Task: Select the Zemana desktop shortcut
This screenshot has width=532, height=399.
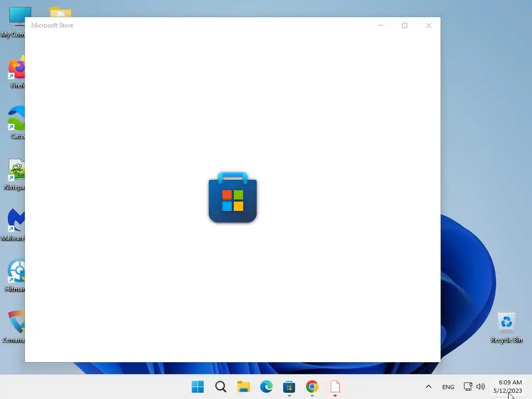Action: pyautogui.click(x=13, y=326)
